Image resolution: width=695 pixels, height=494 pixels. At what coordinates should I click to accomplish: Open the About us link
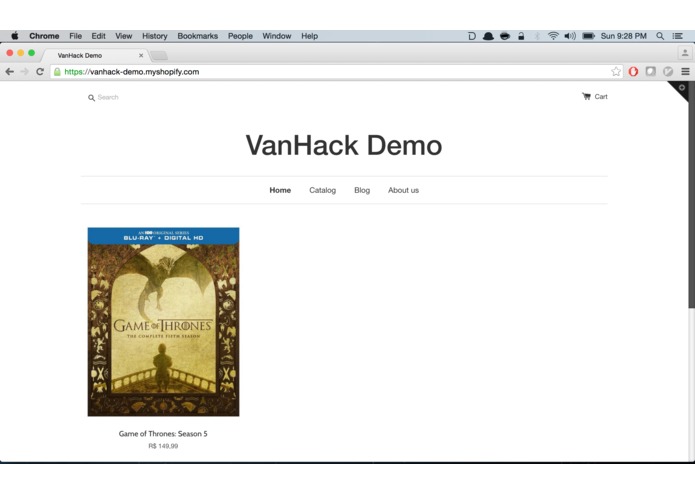(x=403, y=190)
